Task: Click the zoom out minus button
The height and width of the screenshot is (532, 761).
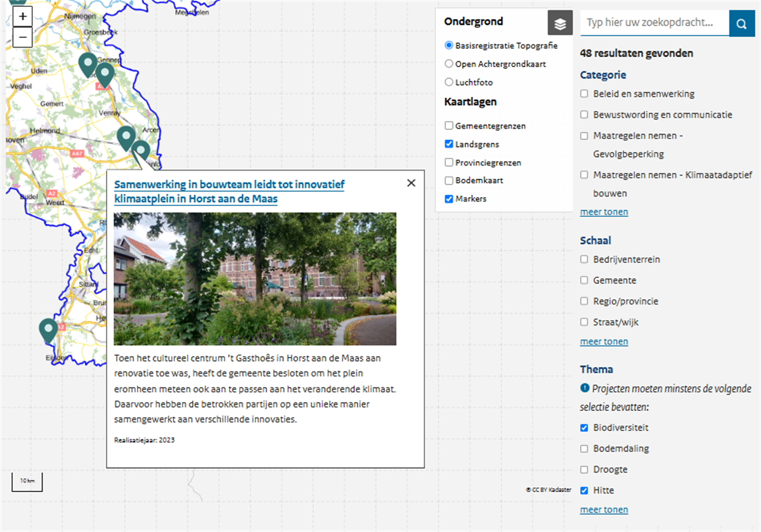Action: click(x=23, y=37)
